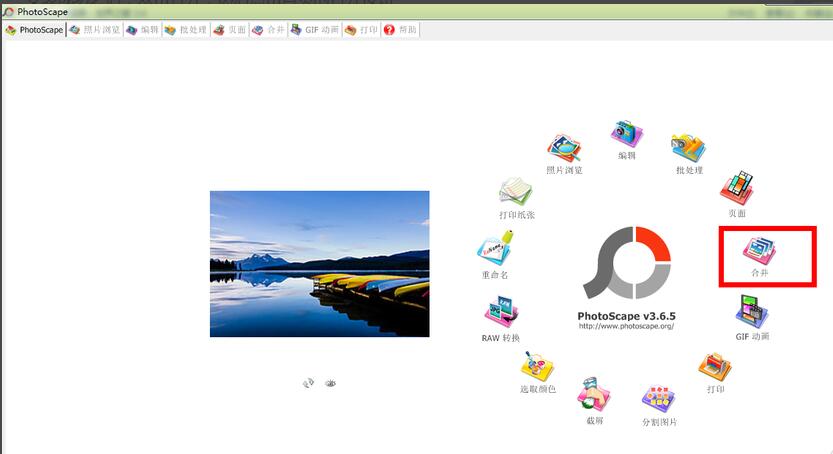Switch to the 页面 tab
The image size is (833, 454).
click(x=230, y=30)
